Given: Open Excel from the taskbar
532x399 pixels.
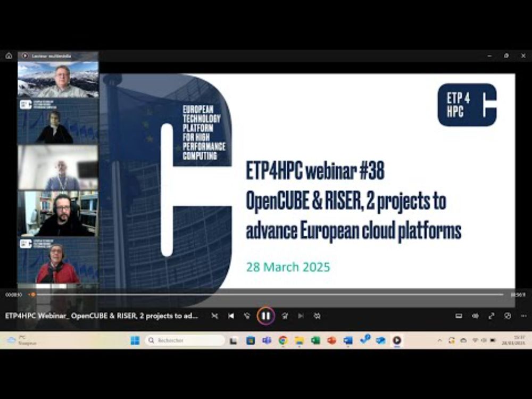Looking at the screenshot, I should [x=315, y=340].
